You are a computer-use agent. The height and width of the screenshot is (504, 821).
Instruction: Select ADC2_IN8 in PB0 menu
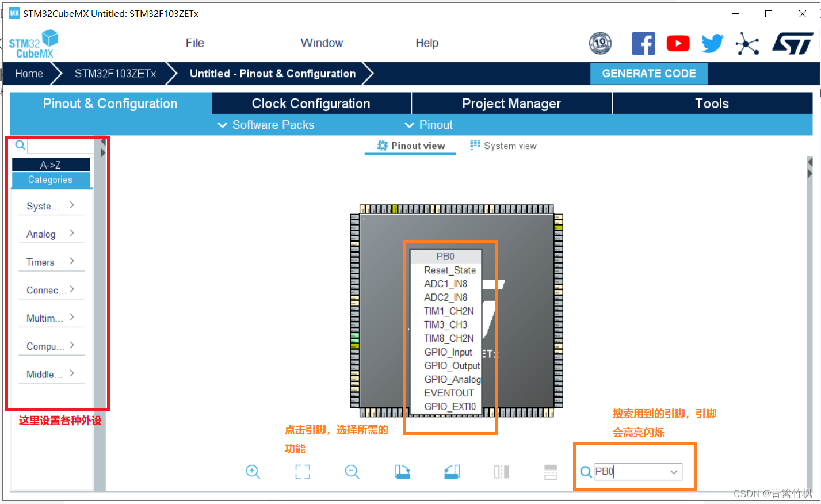tap(445, 297)
